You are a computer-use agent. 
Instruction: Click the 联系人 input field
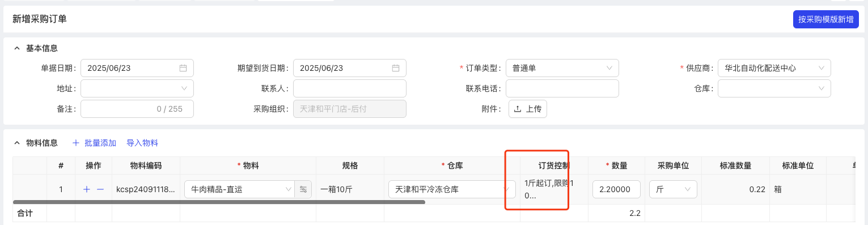pos(350,88)
